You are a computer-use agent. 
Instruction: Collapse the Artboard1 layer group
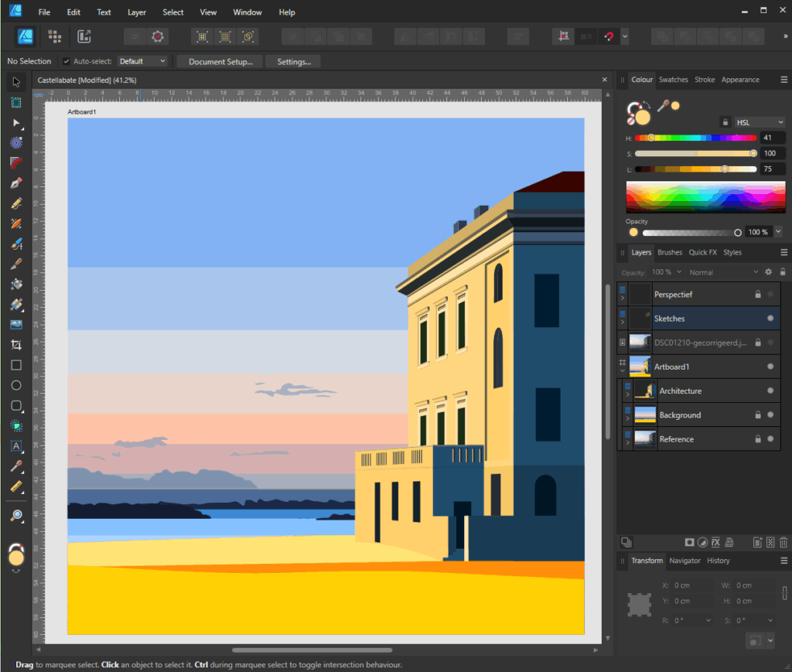click(622, 371)
